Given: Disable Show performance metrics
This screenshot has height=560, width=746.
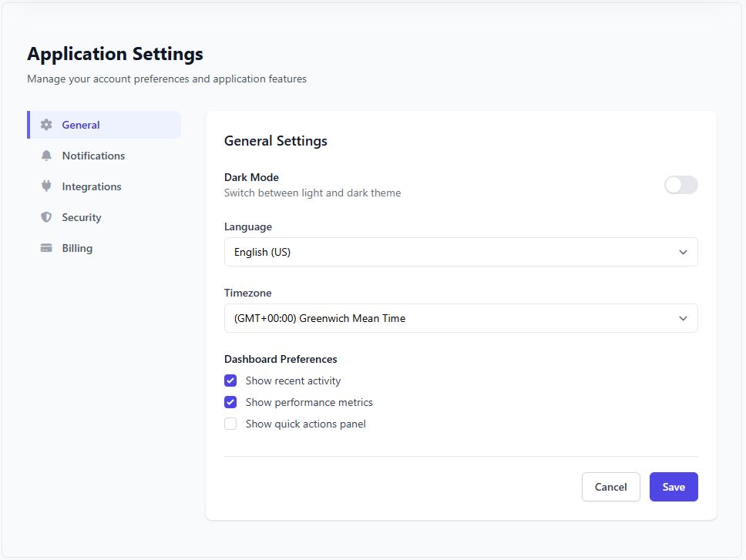Looking at the screenshot, I should coord(230,401).
